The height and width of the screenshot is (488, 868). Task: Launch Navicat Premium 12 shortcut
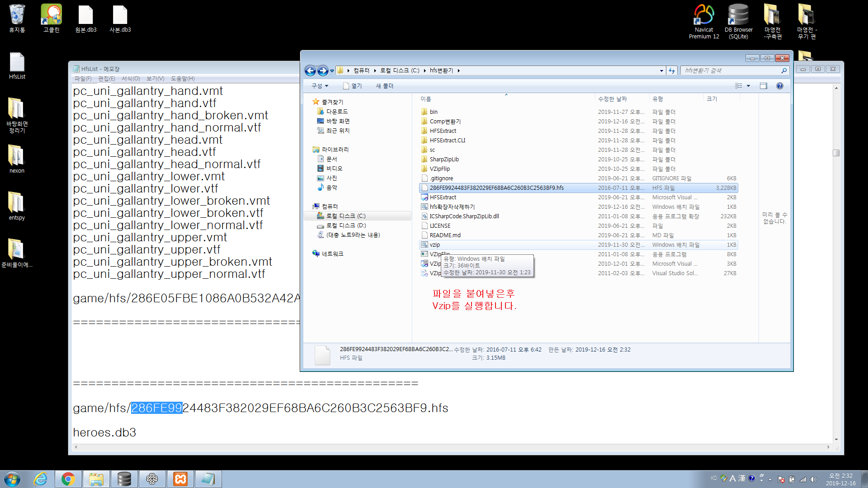pyautogui.click(x=704, y=21)
